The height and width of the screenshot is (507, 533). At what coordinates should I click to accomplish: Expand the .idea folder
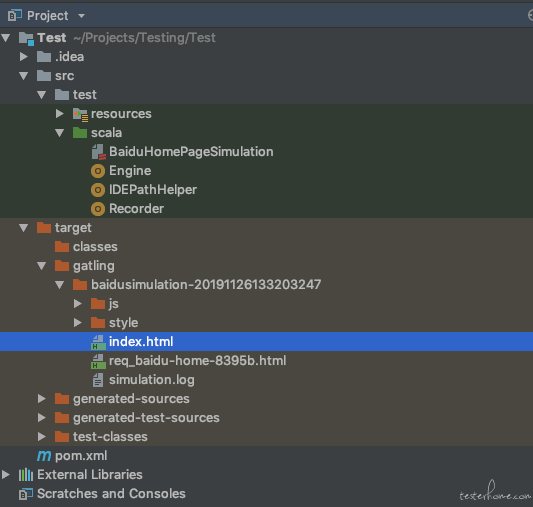click(x=23, y=56)
